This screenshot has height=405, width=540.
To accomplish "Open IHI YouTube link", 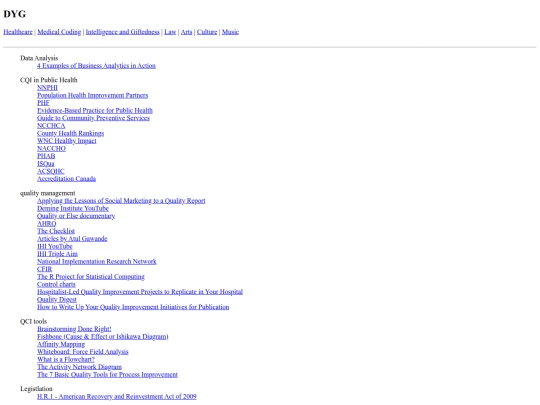I will pyautogui.click(x=55, y=246).
